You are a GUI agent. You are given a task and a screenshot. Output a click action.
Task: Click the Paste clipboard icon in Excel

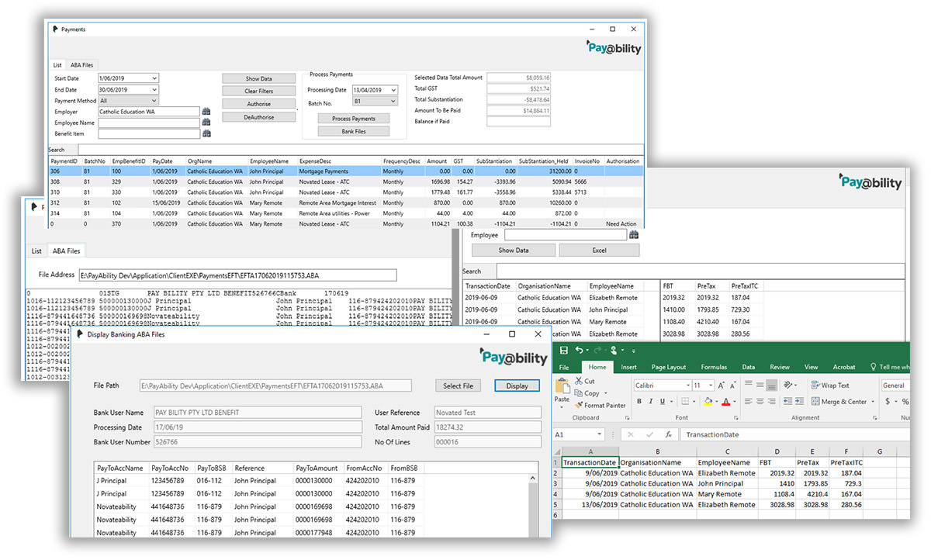tap(562, 387)
